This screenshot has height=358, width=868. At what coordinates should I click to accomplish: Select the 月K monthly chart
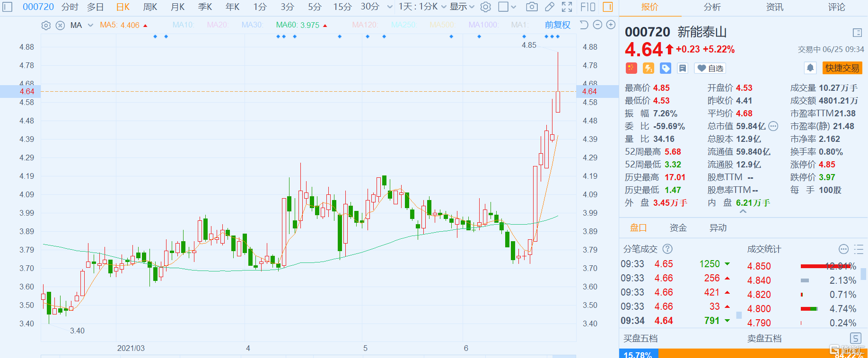(178, 7)
